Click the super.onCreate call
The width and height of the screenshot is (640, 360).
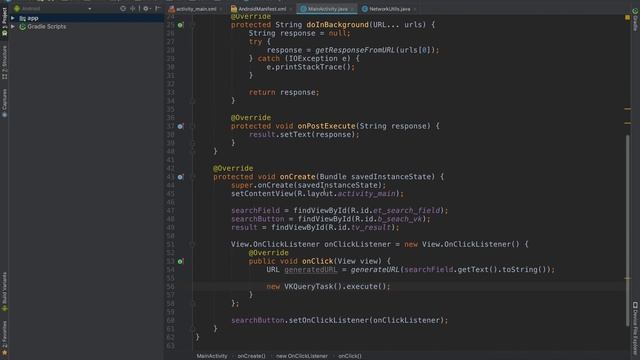pos(308,185)
